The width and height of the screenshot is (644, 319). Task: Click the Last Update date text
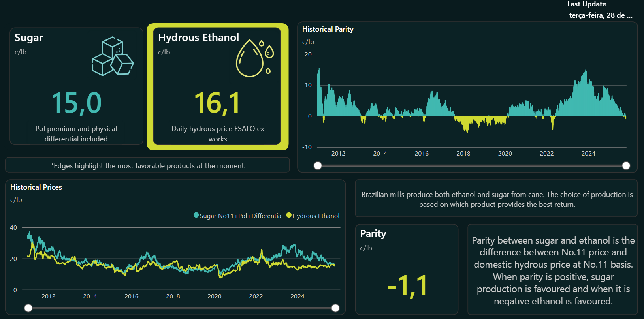600,15
